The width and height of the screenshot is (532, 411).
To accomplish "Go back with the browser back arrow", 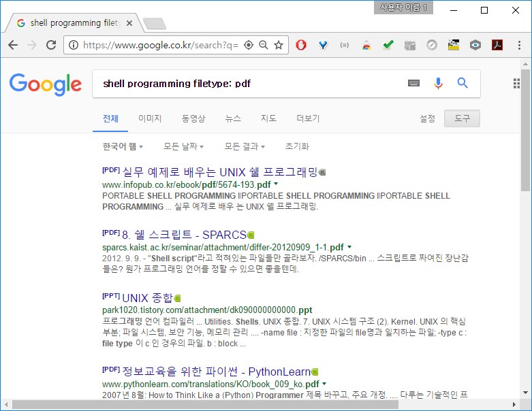I will coord(13,45).
